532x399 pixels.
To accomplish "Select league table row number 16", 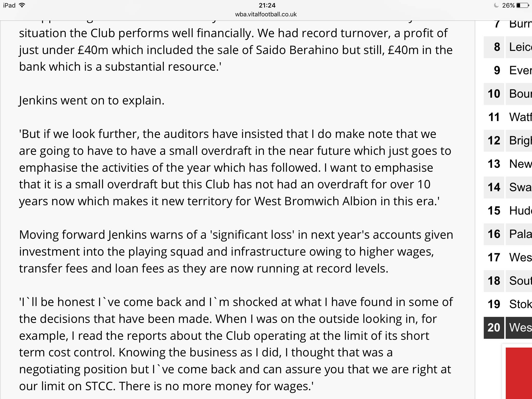I will pos(508,234).
